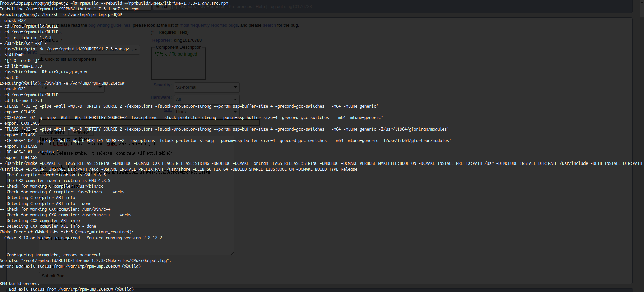
Task: Click the download icon beside 'list all components'
Action: click(42, 59)
